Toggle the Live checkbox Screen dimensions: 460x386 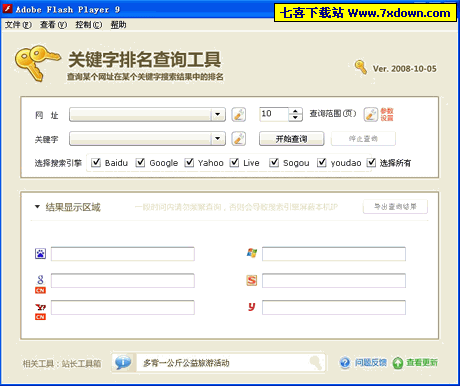pyautogui.click(x=235, y=162)
